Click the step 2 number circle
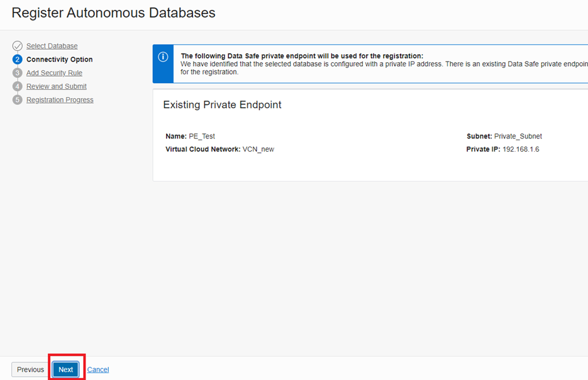The width and height of the screenshot is (588, 380). click(18, 60)
